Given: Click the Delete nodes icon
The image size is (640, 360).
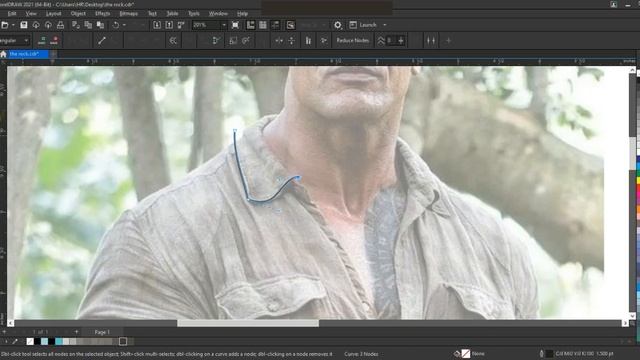Looking at the screenshot, I should tap(54, 40).
